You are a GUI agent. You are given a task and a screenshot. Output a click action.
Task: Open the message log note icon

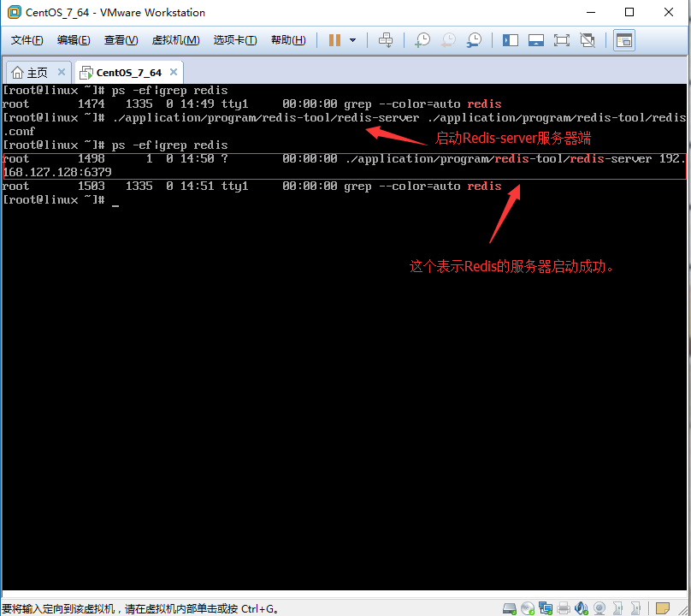tap(663, 608)
